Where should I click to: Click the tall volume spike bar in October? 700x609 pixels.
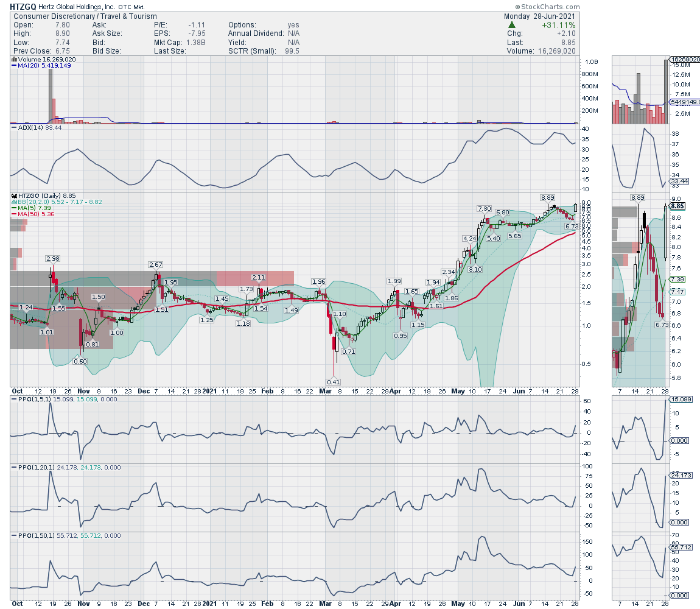(x=51, y=96)
